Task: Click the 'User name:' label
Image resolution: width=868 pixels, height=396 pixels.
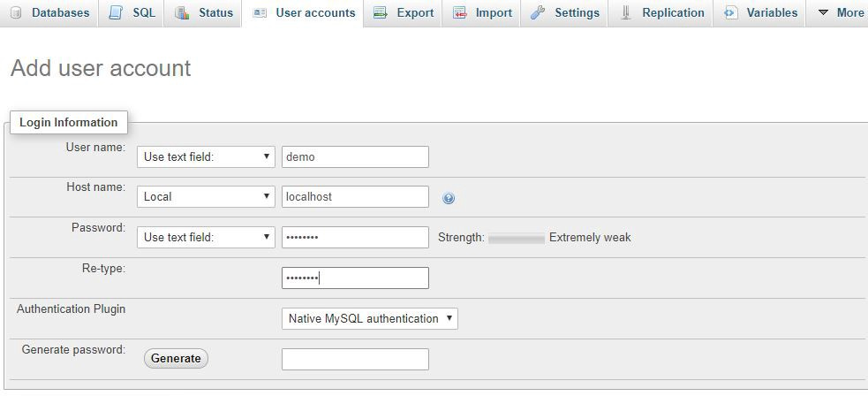Action: (x=95, y=147)
